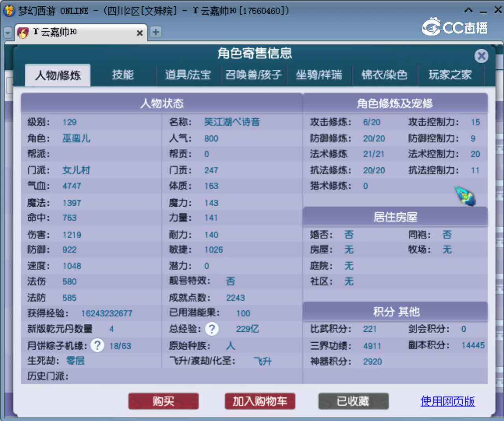Click the 人物状态 section header
Viewport: 504px width, 421px height.
[x=162, y=103]
